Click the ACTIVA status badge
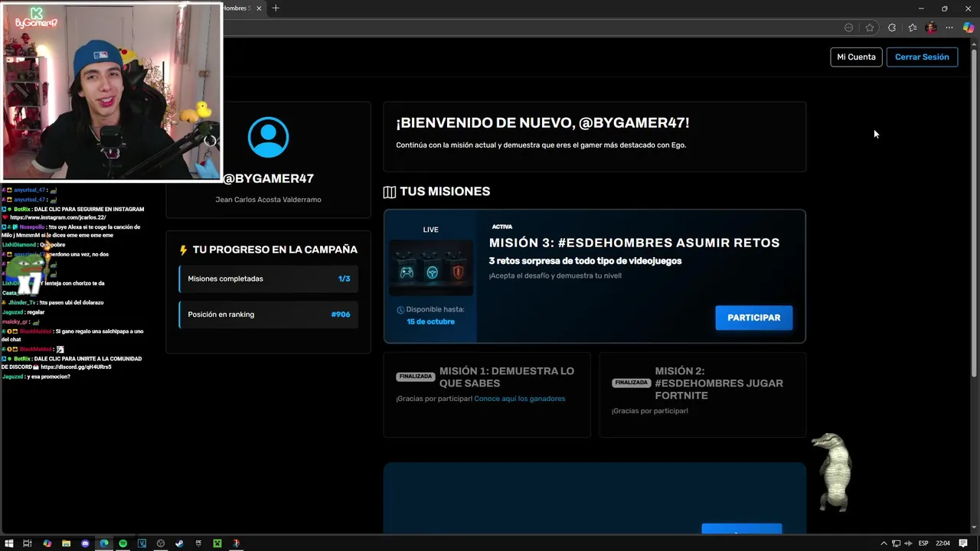This screenshot has height=551, width=980. (x=502, y=227)
